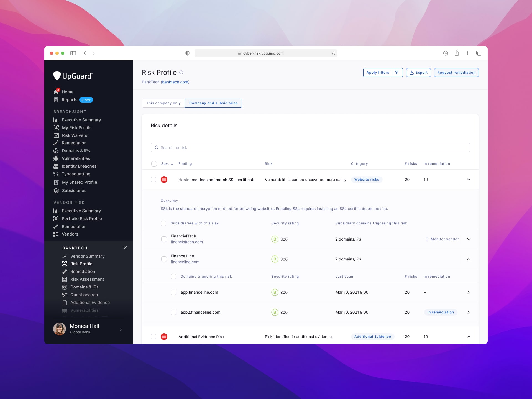Check the Domains triggering this risk header

click(173, 277)
